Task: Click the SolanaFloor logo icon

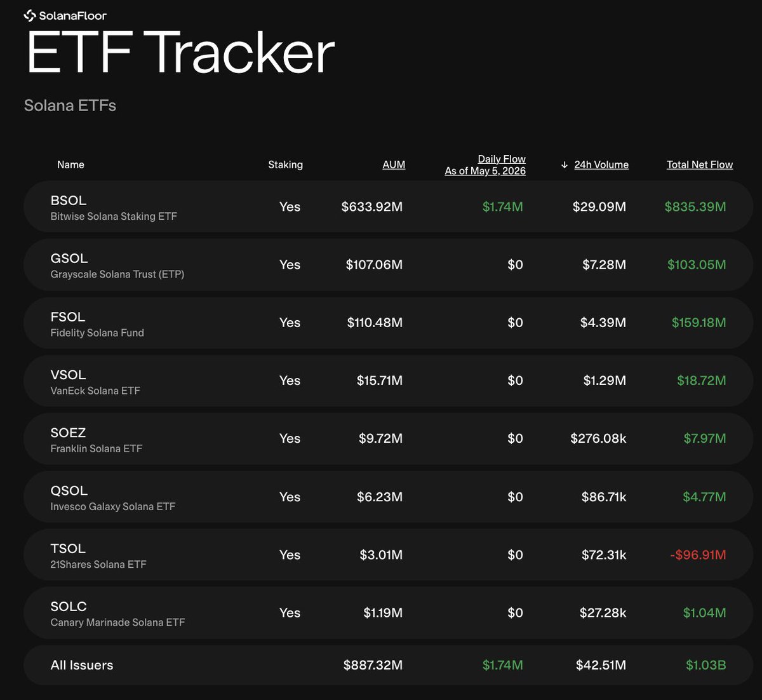Action: tap(30, 15)
